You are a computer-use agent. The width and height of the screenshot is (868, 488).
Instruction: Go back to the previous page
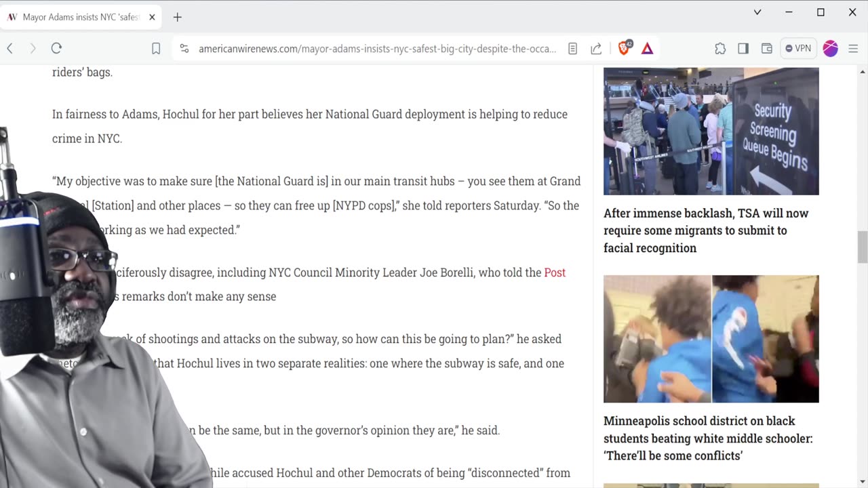(x=10, y=48)
